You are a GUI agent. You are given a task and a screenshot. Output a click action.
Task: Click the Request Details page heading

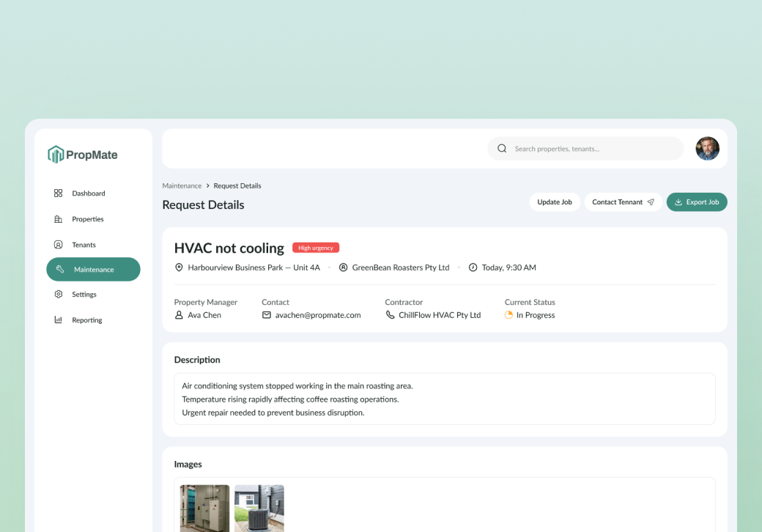203,205
